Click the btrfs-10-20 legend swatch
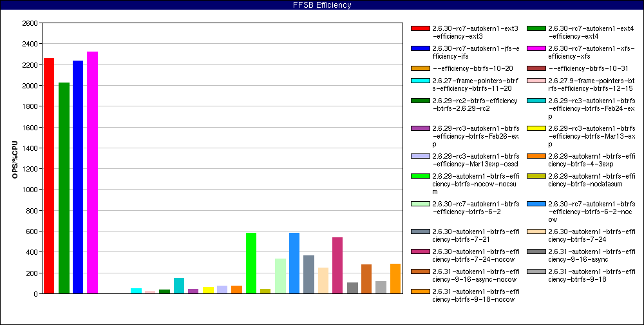This screenshot has width=644, height=325. pyautogui.click(x=420, y=68)
